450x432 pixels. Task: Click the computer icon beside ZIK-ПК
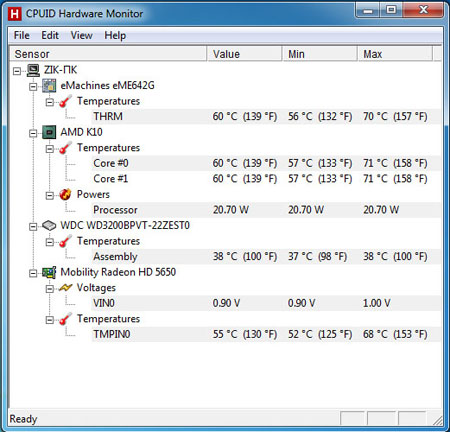[33, 70]
